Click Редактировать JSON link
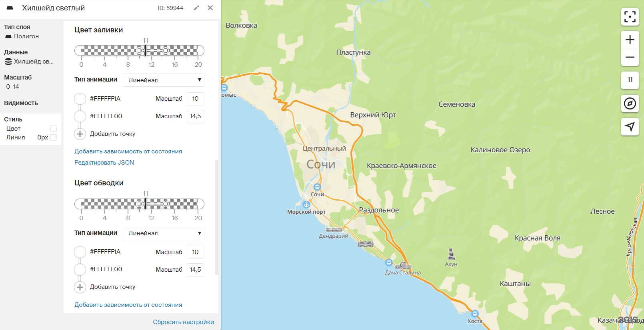Image resolution: width=644 pixels, height=330 pixels. click(x=104, y=163)
